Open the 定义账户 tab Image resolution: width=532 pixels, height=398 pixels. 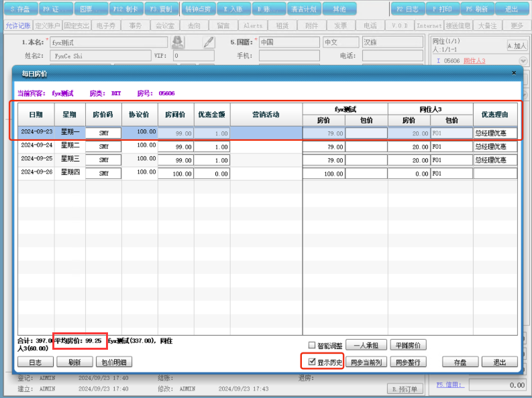coord(48,25)
